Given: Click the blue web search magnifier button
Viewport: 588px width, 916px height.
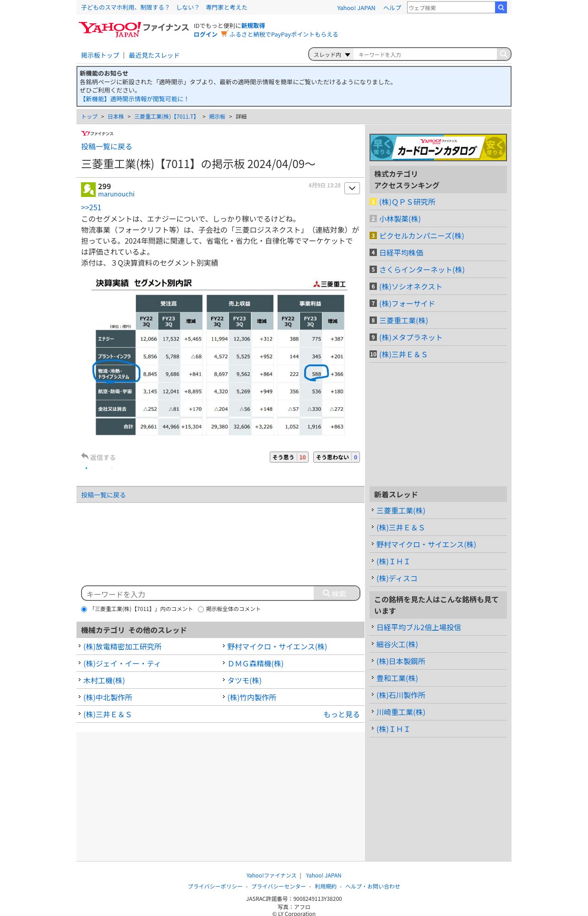Looking at the screenshot, I should [x=501, y=7].
